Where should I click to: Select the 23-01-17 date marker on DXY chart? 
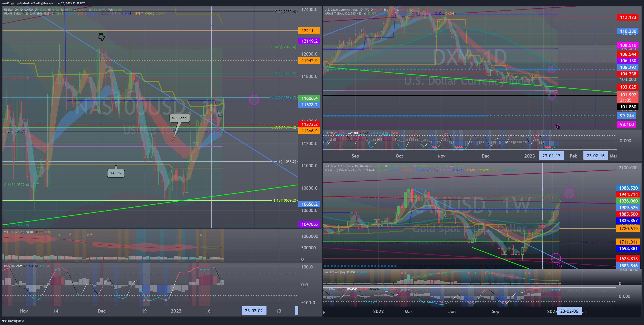(551, 156)
